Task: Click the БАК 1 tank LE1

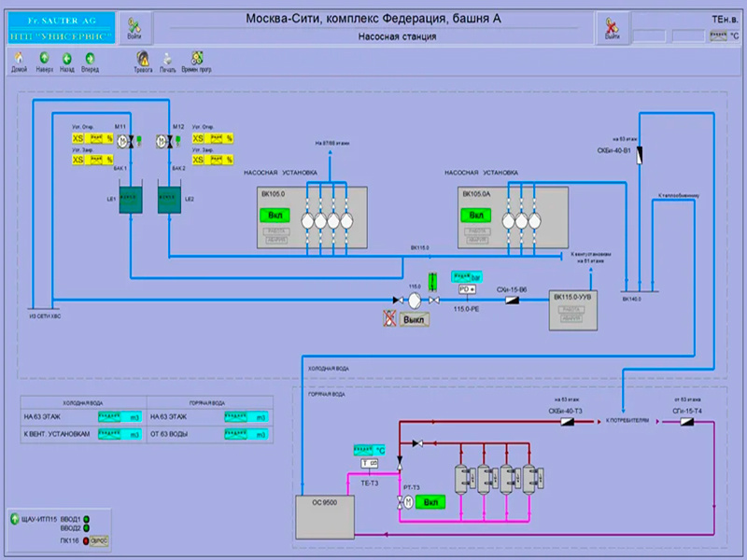Action: [x=123, y=198]
